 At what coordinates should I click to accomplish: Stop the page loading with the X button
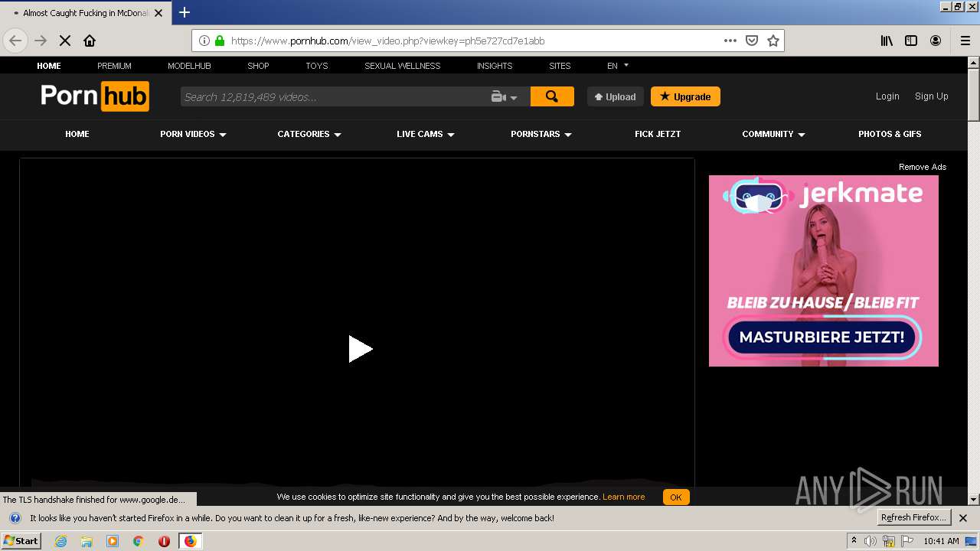(x=65, y=41)
